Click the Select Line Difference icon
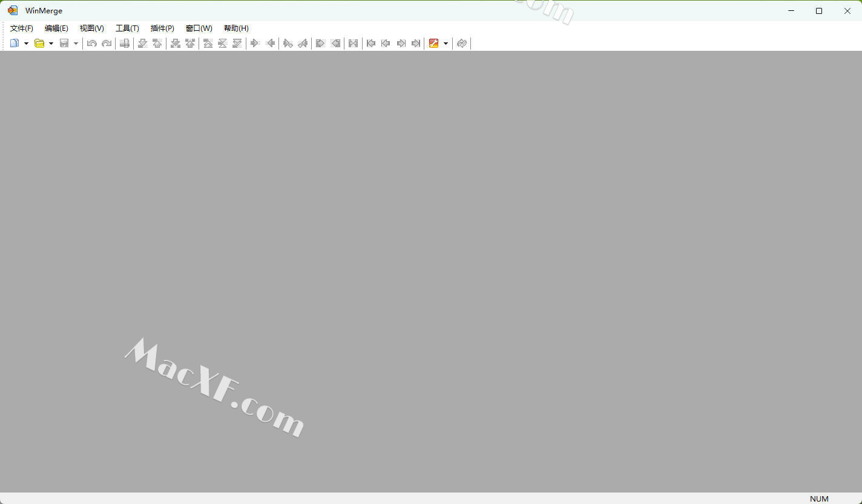Viewport: 862px width, 504px height. [125, 43]
